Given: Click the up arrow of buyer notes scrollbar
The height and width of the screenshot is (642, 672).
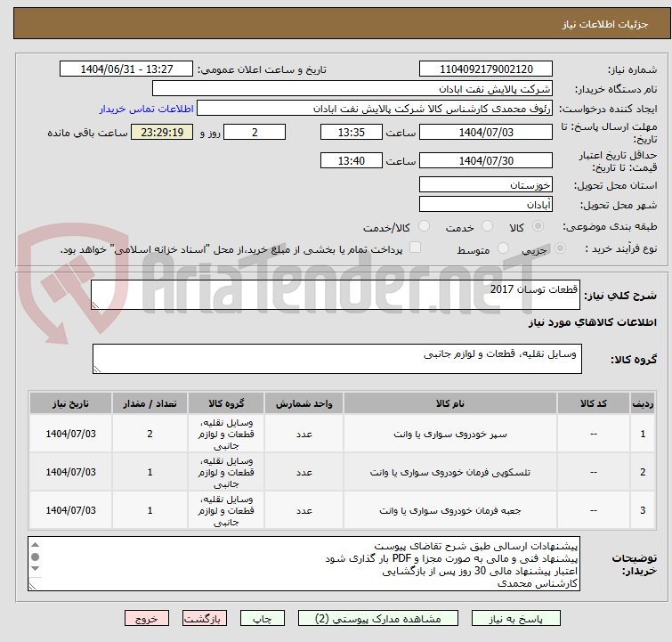Looking at the screenshot, I should coord(36,545).
